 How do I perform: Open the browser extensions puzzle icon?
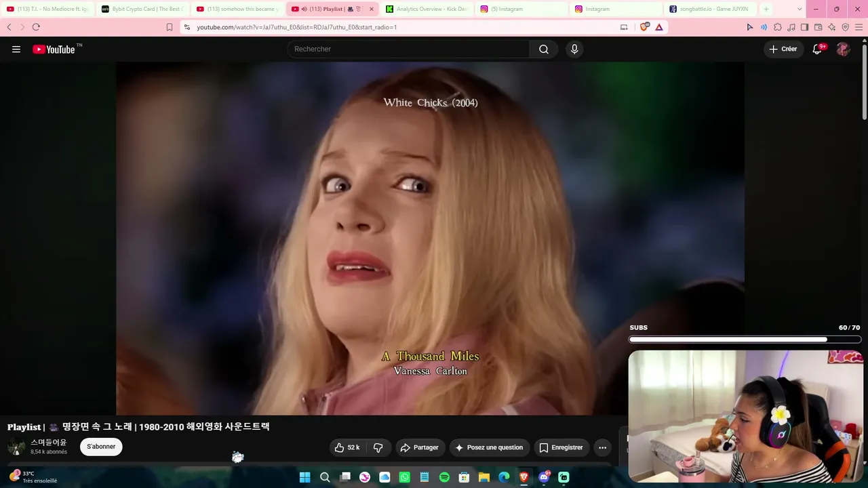click(777, 27)
